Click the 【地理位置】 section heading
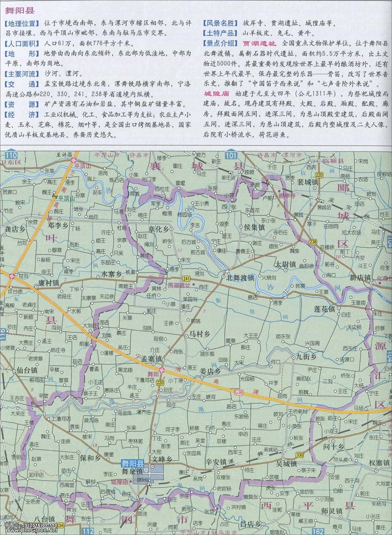The width and height of the screenshot is (392, 535). pyautogui.click(x=22, y=23)
